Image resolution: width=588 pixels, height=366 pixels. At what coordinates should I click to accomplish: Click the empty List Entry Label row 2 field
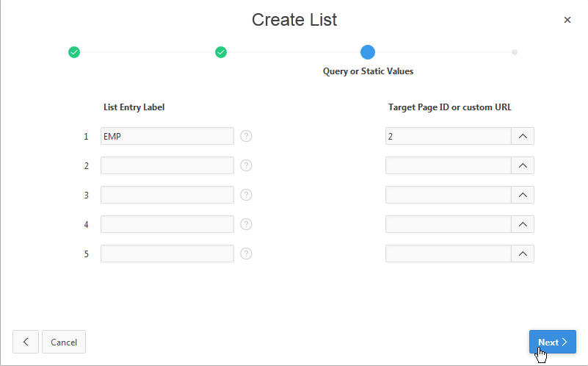[167, 165]
